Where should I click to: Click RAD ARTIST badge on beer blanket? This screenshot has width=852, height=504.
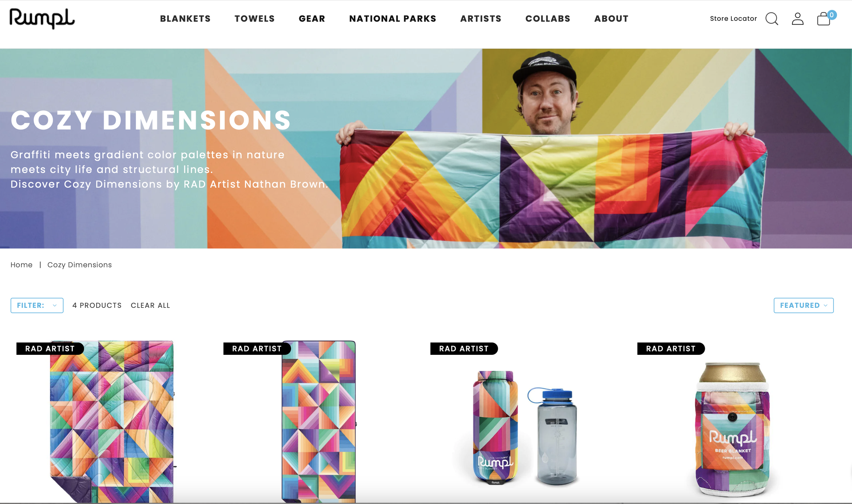671,349
